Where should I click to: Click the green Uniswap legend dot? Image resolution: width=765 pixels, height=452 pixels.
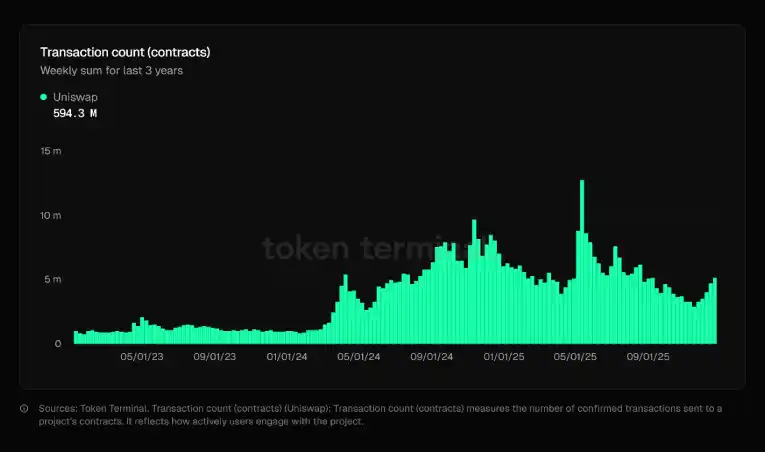tap(43, 97)
